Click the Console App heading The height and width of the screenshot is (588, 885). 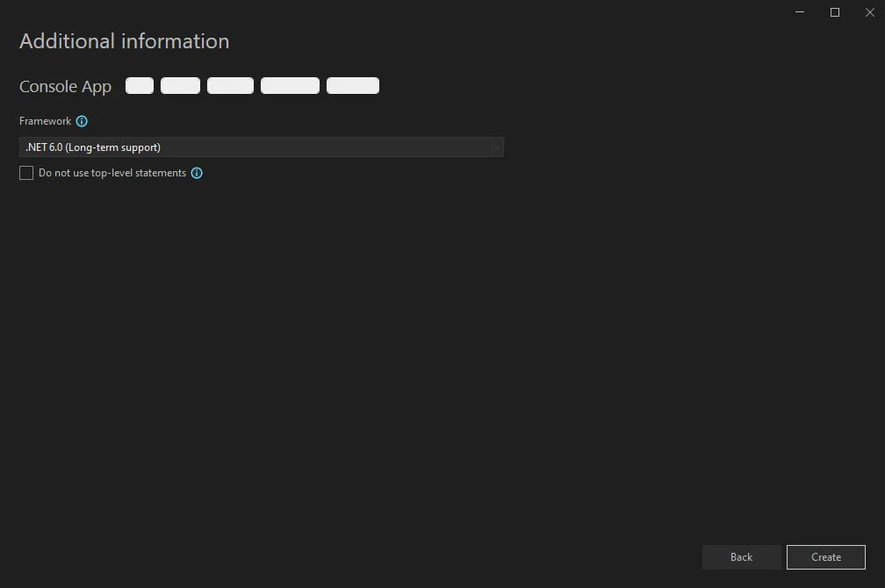click(65, 86)
